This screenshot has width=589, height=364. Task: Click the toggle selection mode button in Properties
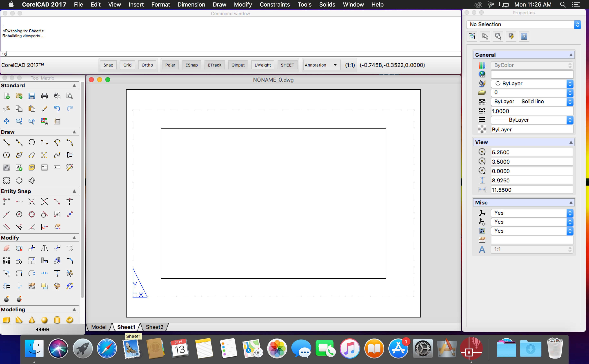click(498, 36)
